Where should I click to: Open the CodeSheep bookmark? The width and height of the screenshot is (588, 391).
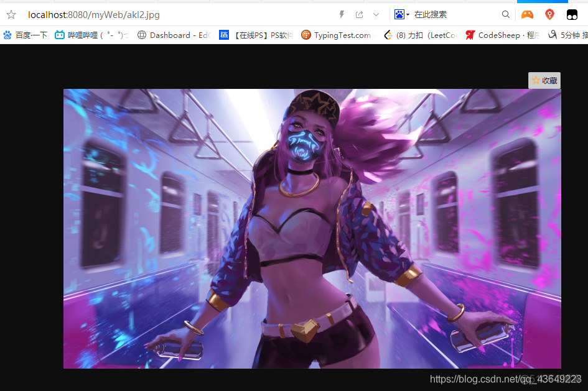tap(503, 35)
